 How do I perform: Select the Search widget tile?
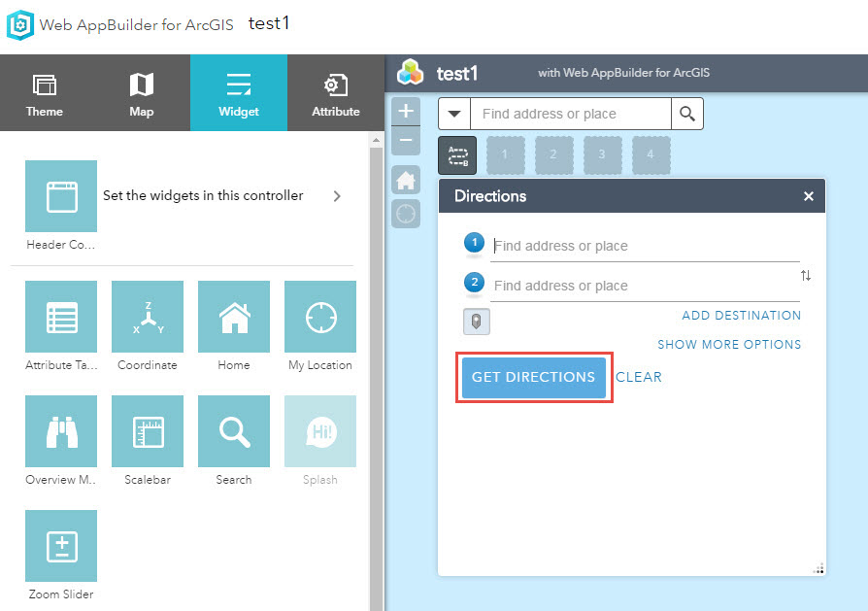[234, 431]
